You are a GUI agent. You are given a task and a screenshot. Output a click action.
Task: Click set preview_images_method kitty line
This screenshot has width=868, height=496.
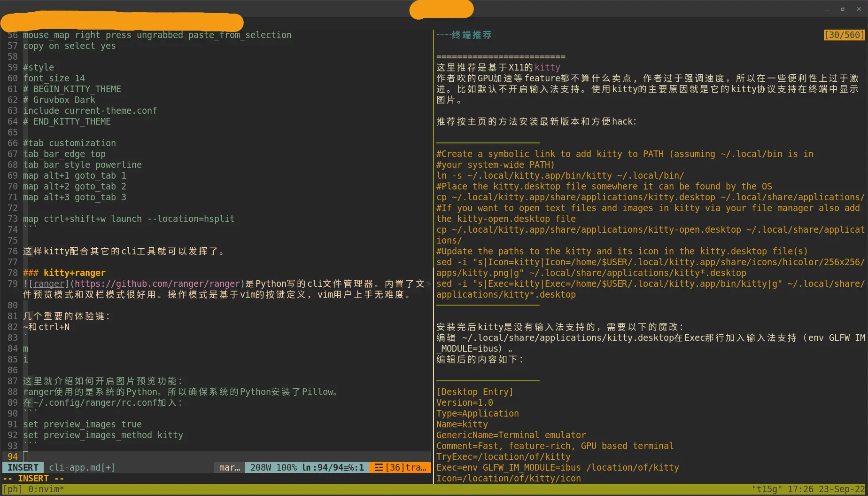click(103, 435)
